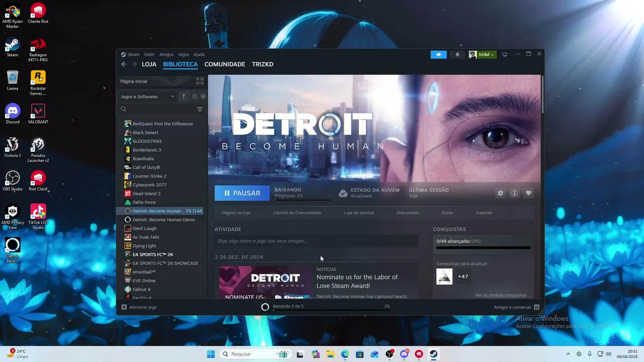Select Steam shortcut on the desktop

(x=13, y=47)
